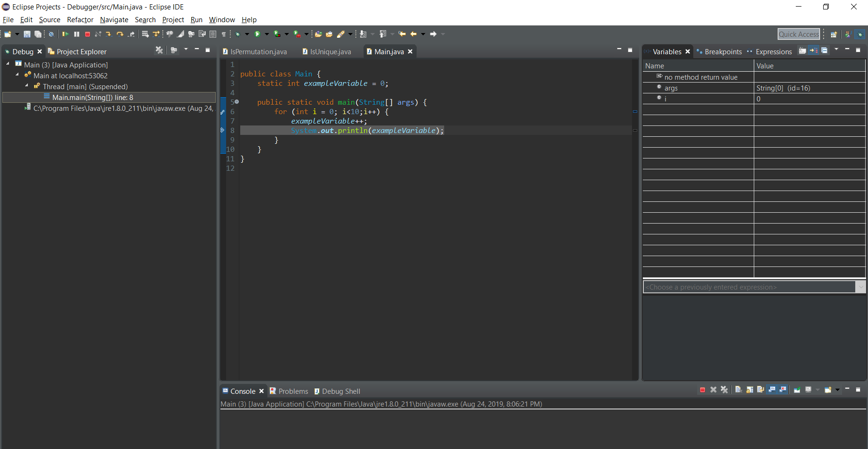
Task: Click the green Run button
Action: click(257, 34)
